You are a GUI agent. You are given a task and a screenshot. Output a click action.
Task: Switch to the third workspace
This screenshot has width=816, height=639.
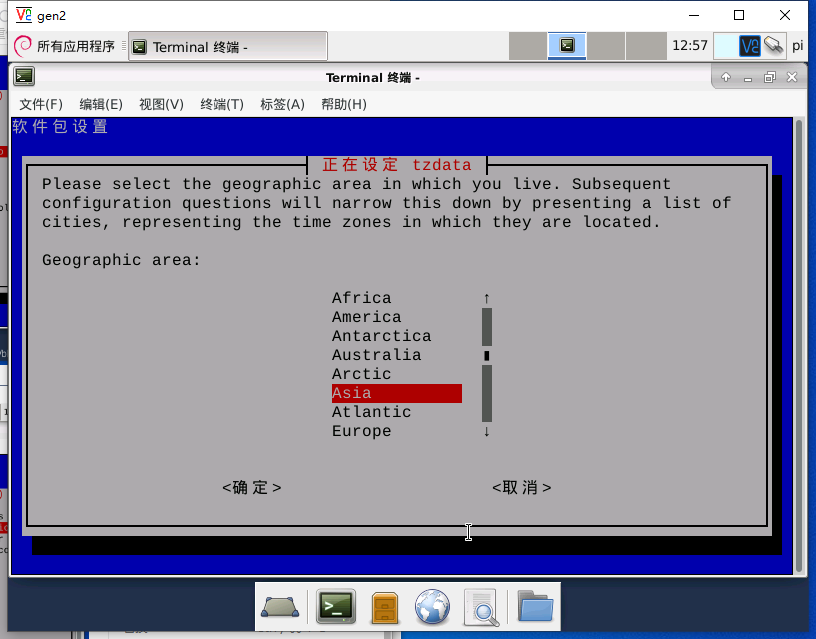(x=606, y=46)
